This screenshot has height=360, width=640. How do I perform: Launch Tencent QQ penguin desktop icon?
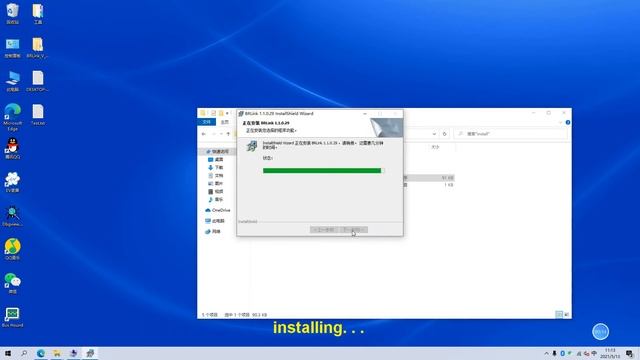13,149
